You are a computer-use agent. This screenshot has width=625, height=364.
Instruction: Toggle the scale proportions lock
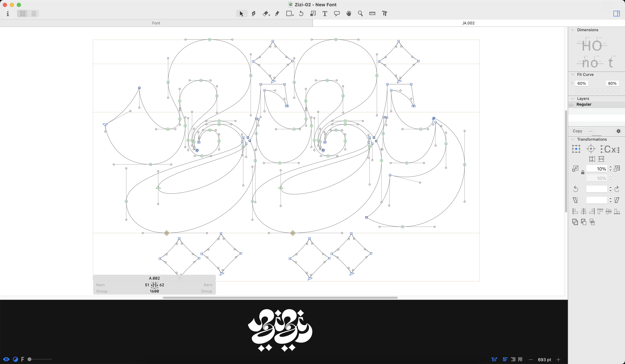(583, 172)
